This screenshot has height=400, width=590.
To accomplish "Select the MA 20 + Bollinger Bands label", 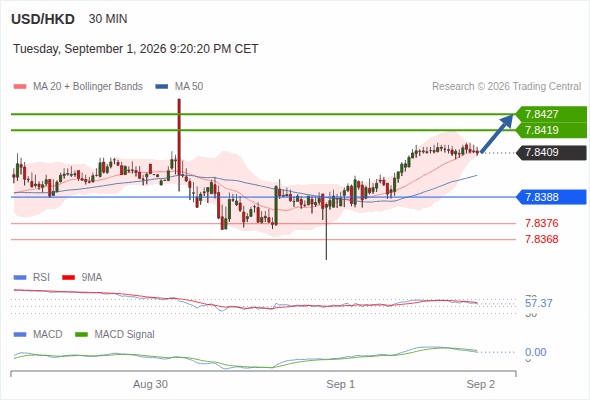I will (88, 87).
